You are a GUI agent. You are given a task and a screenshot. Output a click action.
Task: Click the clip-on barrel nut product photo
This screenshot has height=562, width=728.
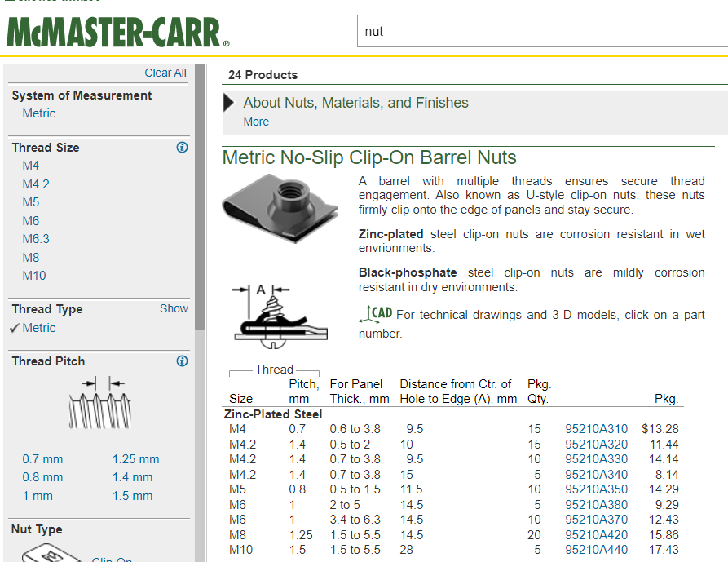point(280,208)
